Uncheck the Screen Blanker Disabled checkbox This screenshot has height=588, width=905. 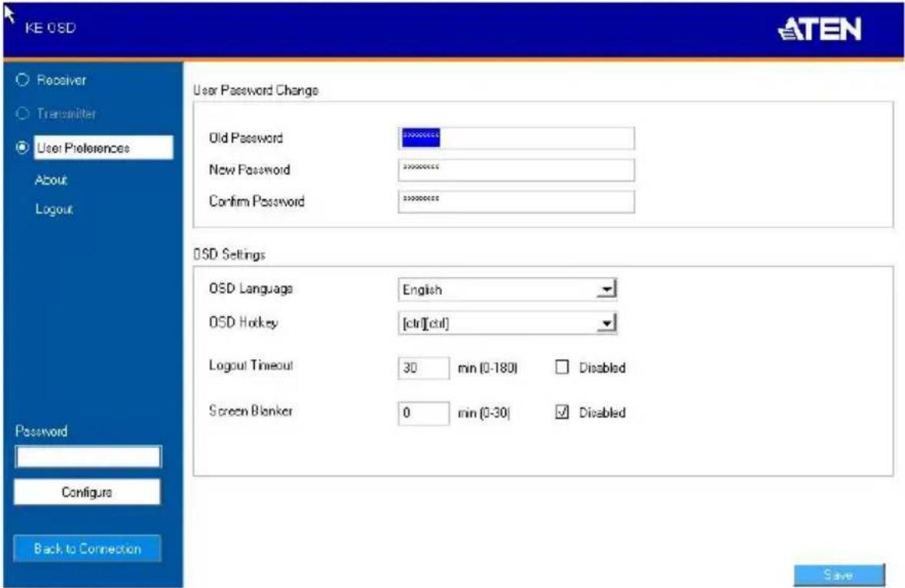[x=562, y=412]
